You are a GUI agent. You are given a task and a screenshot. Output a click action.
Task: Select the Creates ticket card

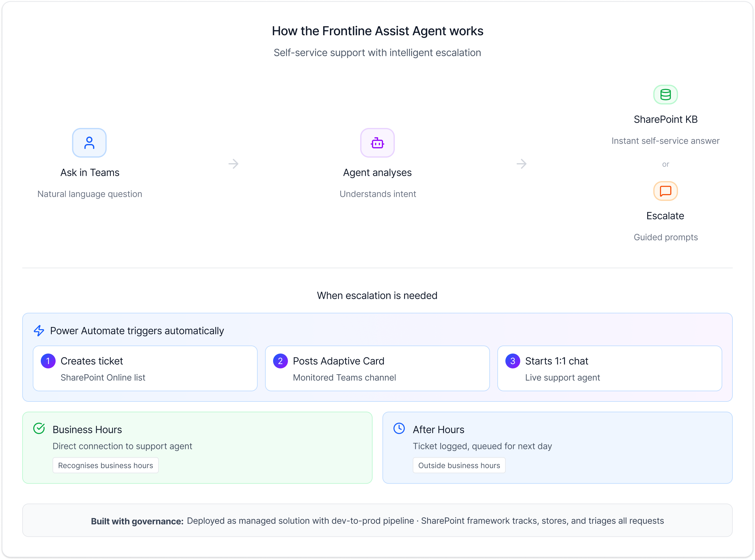click(x=145, y=368)
